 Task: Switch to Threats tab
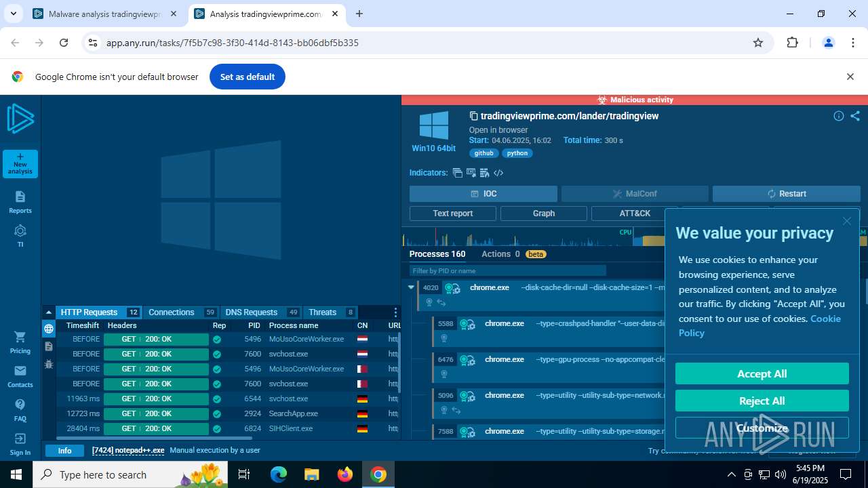[331, 312]
